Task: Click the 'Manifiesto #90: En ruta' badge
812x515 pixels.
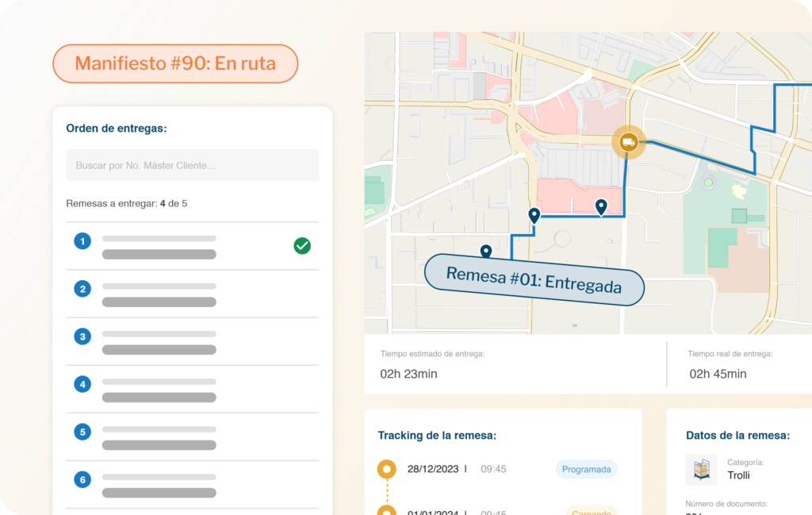Action: point(175,63)
